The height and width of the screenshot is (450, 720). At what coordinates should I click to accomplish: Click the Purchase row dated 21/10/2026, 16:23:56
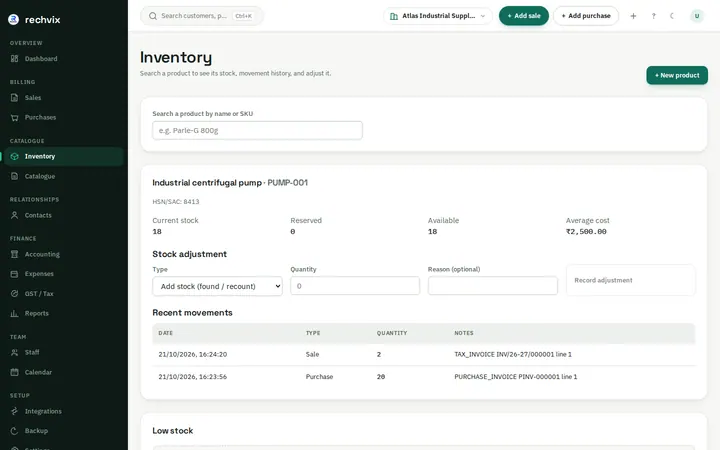coord(423,377)
